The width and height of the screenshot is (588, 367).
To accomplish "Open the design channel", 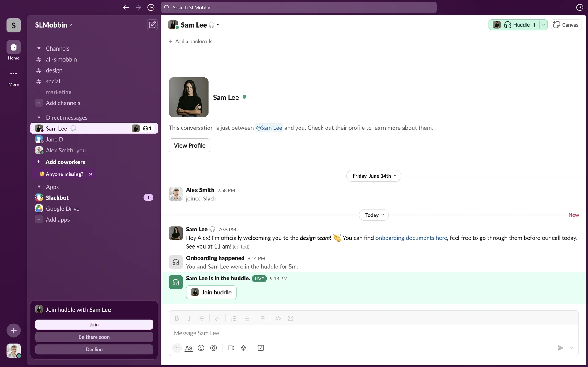I will tap(54, 70).
